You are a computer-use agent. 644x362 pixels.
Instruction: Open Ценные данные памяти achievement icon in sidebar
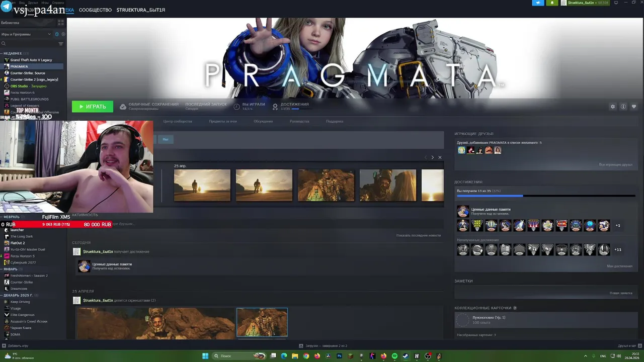tap(463, 211)
